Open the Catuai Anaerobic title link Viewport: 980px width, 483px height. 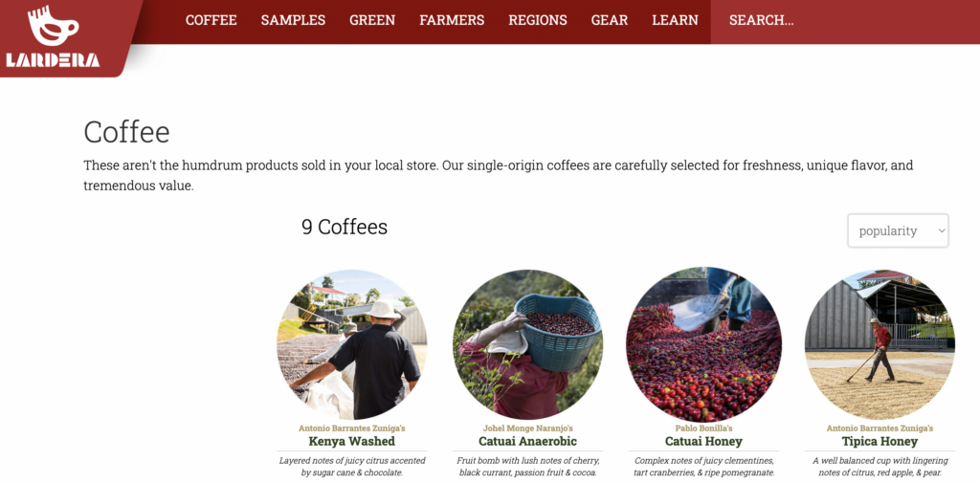tap(527, 441)
